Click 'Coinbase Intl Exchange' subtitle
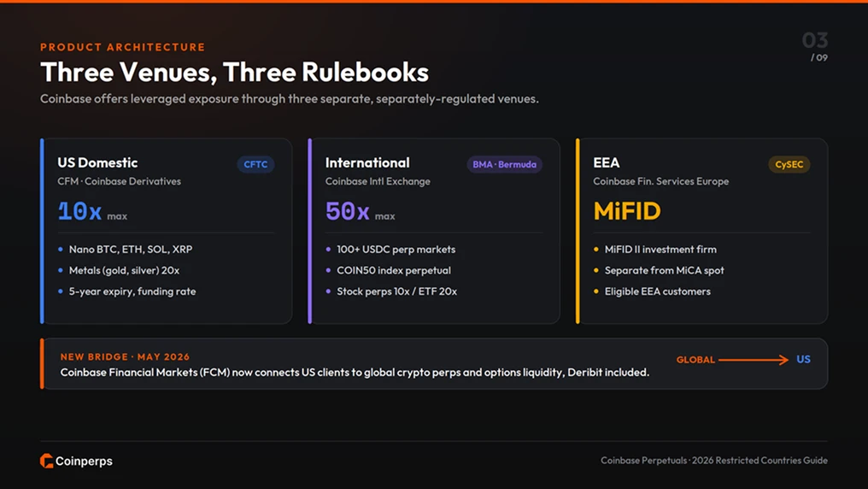Viewport: 868px width, 489px height. point(378,181)
